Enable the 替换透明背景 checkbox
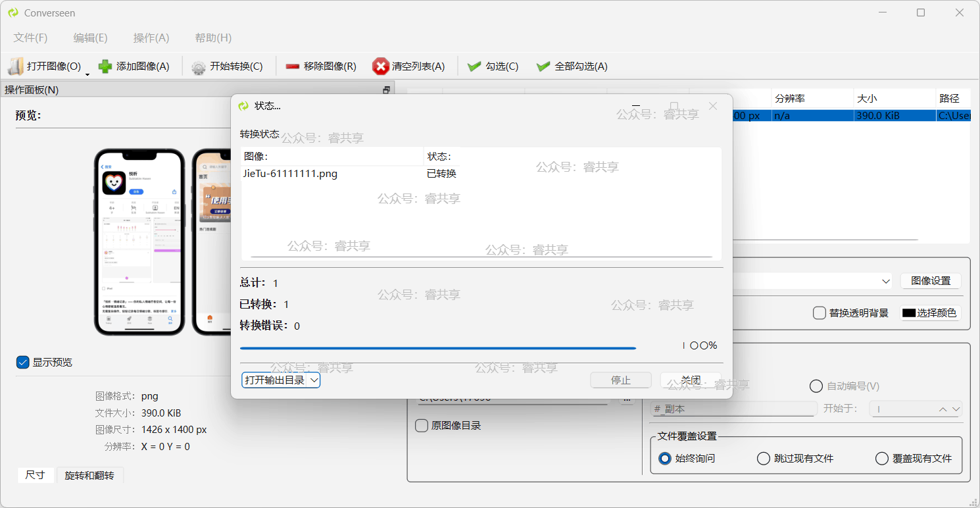The width and height of the screenshot is (980, 508). click(820, 313)
